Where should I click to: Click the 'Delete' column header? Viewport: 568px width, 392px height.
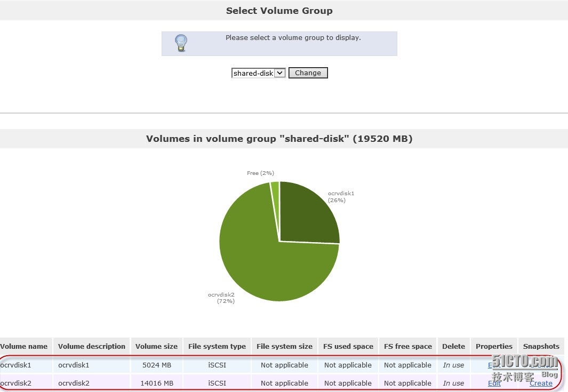point(453,346)
